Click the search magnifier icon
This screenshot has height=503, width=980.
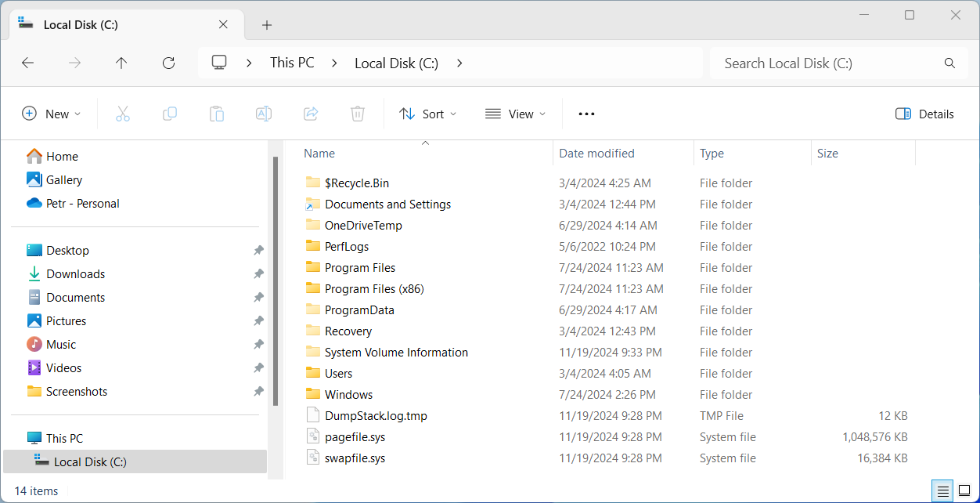click(x=949, y=63)
